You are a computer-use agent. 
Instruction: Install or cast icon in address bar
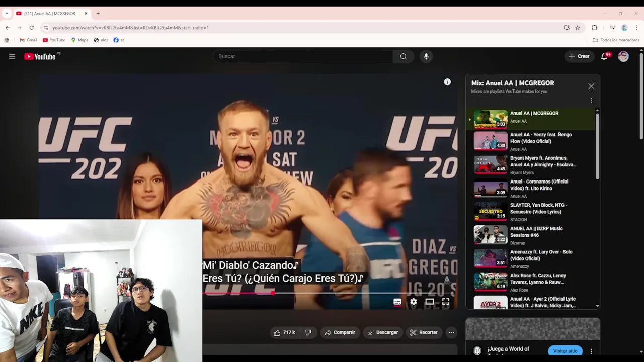click(x=567, y=28)
